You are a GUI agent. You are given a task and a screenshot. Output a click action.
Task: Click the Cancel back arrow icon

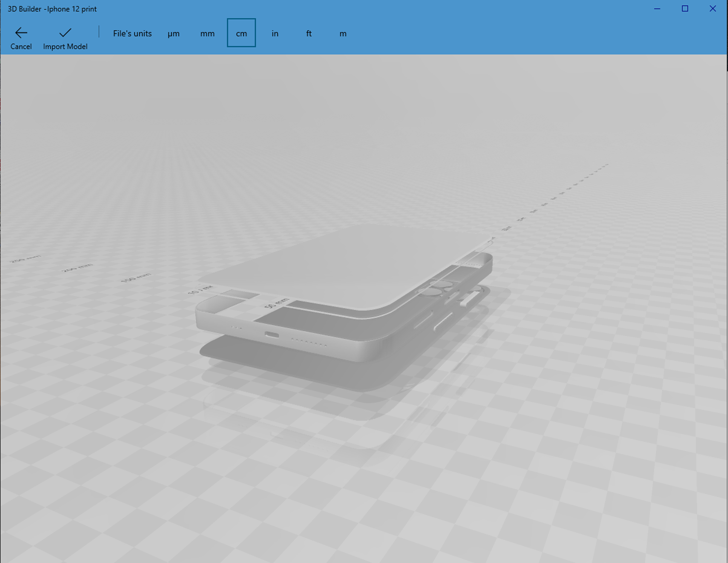click(21, 33)
